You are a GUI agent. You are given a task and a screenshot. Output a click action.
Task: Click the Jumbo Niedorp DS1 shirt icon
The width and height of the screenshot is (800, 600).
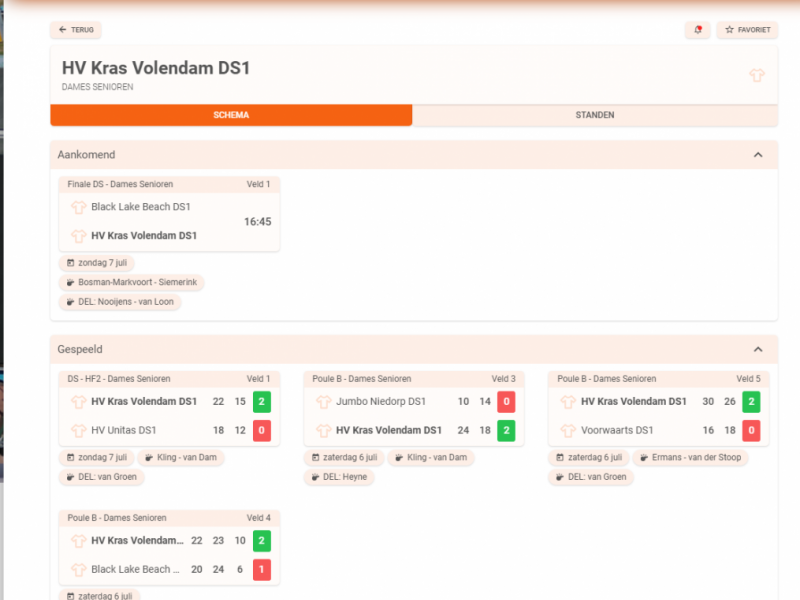click(323, 402)
